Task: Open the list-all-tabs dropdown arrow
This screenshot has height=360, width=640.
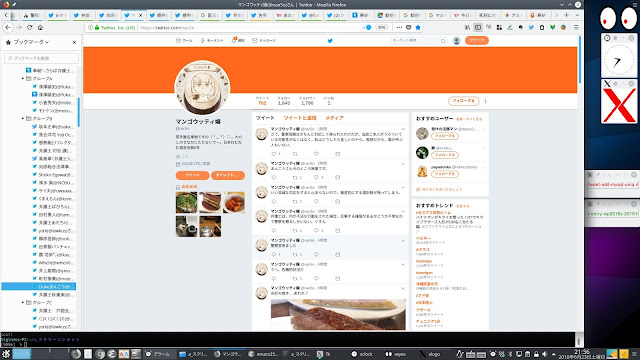Action: coord(577,15)
